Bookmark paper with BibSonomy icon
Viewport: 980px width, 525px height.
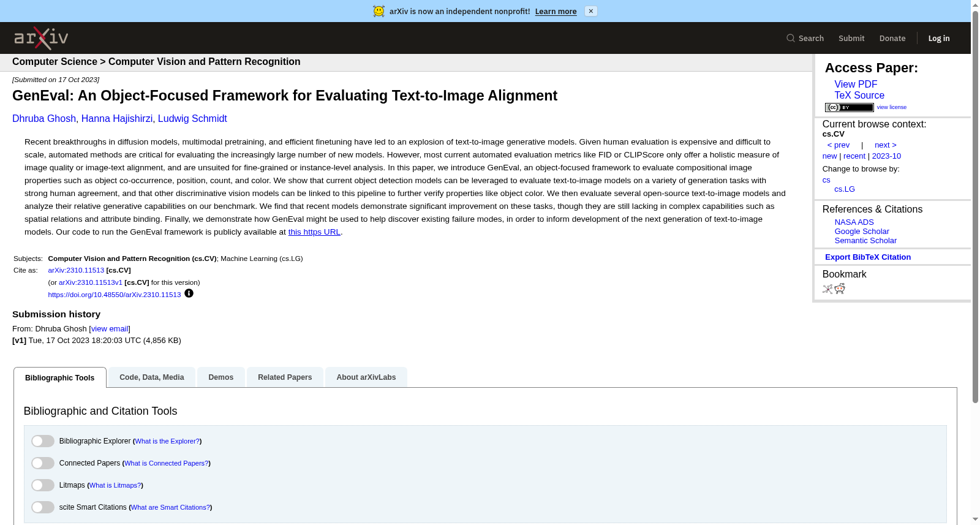(x=827, y=289)
